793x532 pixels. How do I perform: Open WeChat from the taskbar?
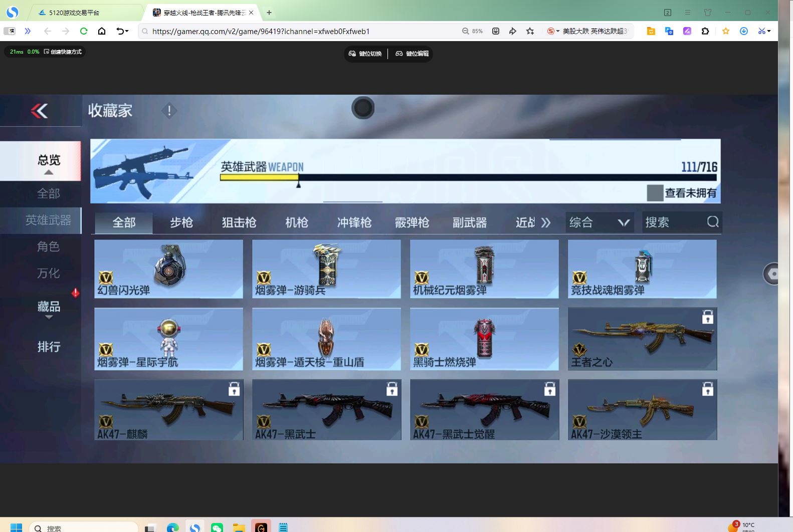point(217,527)
